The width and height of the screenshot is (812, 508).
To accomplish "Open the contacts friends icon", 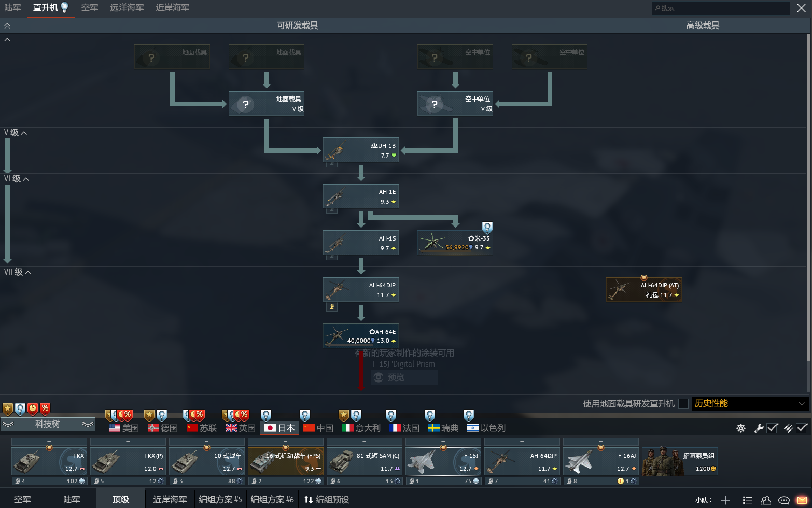I will [x=766, y=500].
